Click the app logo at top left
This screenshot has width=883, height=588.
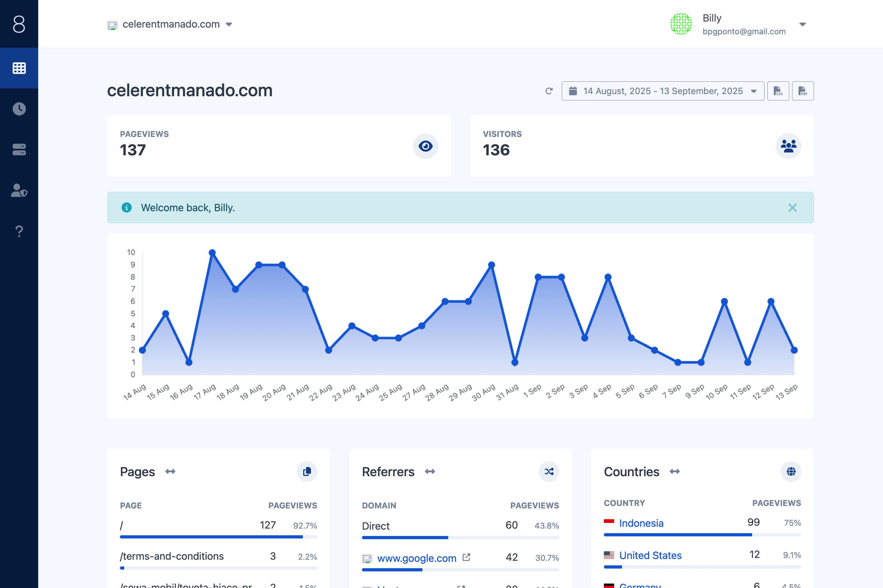[x=19, y=24]
